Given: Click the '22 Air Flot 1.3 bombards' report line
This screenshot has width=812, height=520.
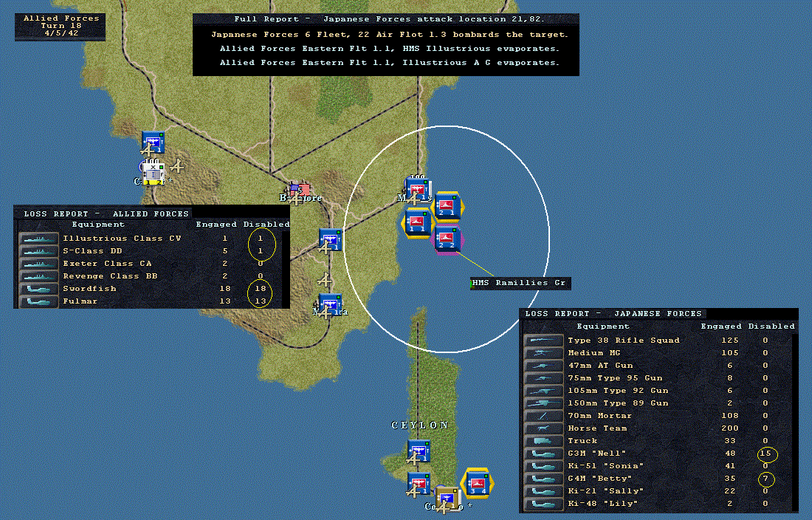Looking at the screenshot, I should click(x=390, y=35).
